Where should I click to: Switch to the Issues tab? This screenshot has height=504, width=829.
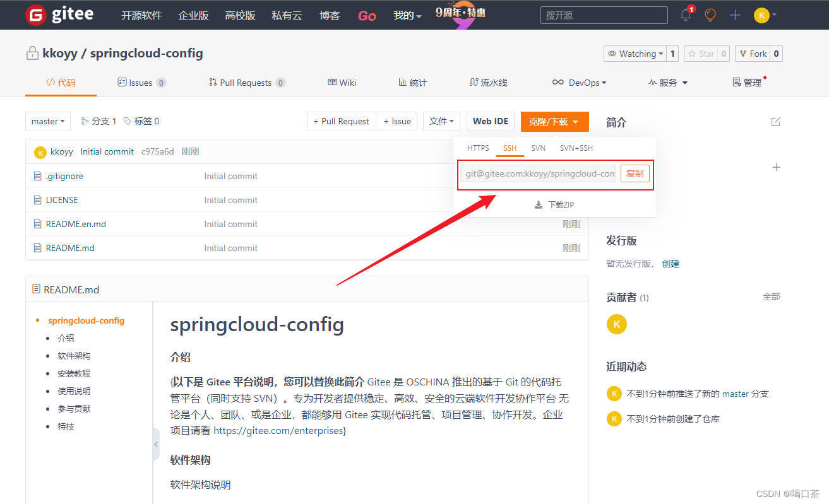pos(141,83)
